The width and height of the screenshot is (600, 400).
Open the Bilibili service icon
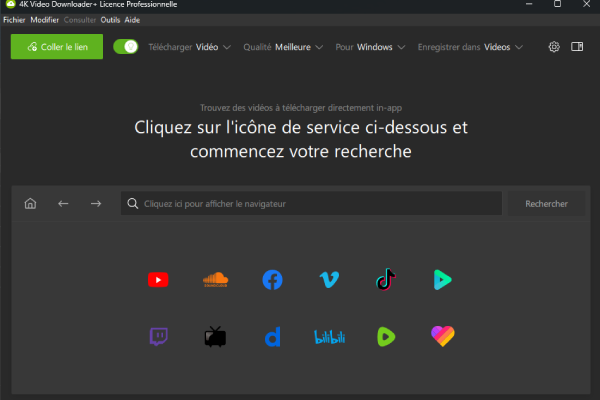pyautogui.click(x=329, y=337)
